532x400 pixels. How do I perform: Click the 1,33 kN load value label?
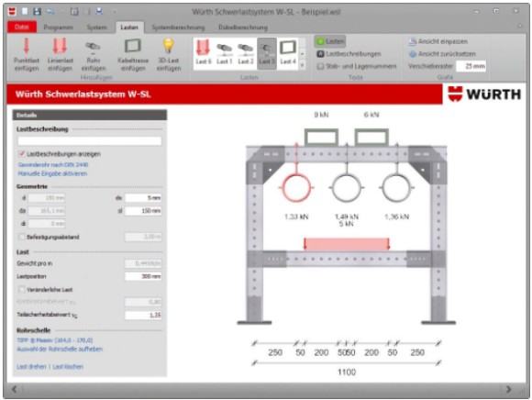coord(296,217)
